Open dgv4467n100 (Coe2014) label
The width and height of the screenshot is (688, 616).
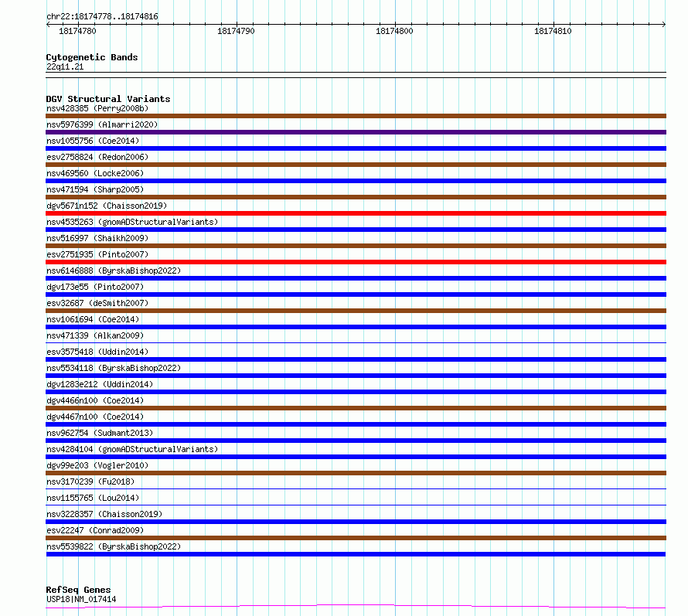[95, 417]
